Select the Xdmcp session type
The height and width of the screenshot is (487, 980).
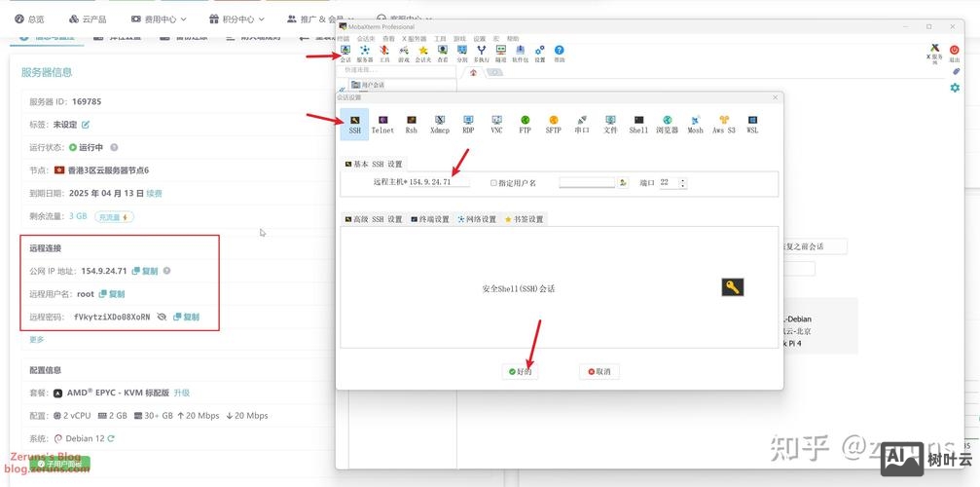click(x=440, y=125)
